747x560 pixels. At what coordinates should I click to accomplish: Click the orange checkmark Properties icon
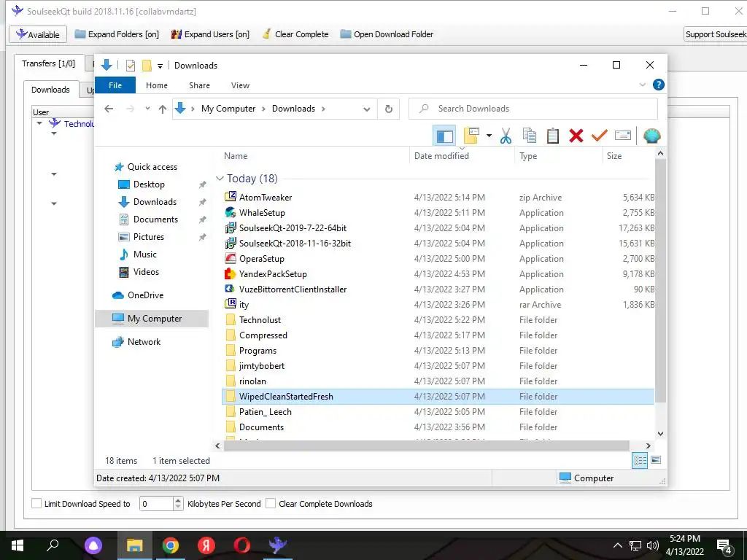[x=600, y=136]
